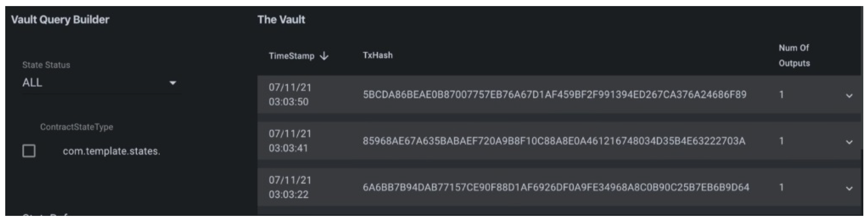
Task: Sort by the TimeStamp column header
Action: point(291,56)
